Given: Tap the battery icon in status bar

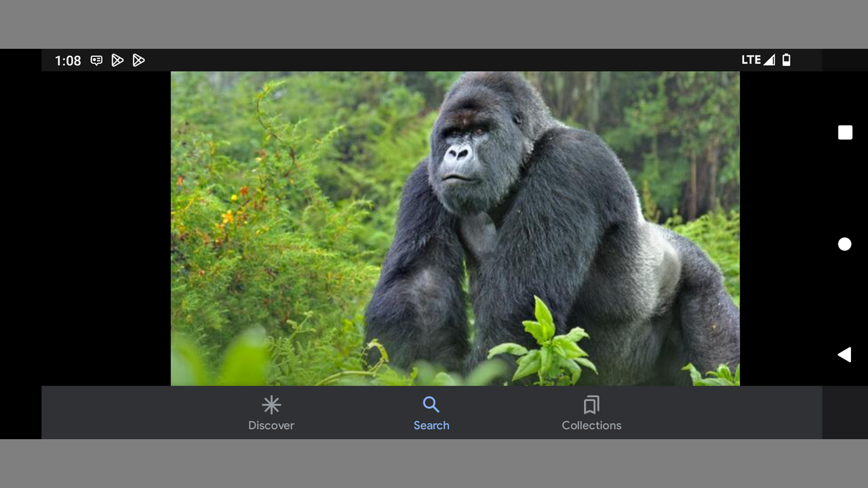Looking at the screenshot, I should tap(787, 60).
